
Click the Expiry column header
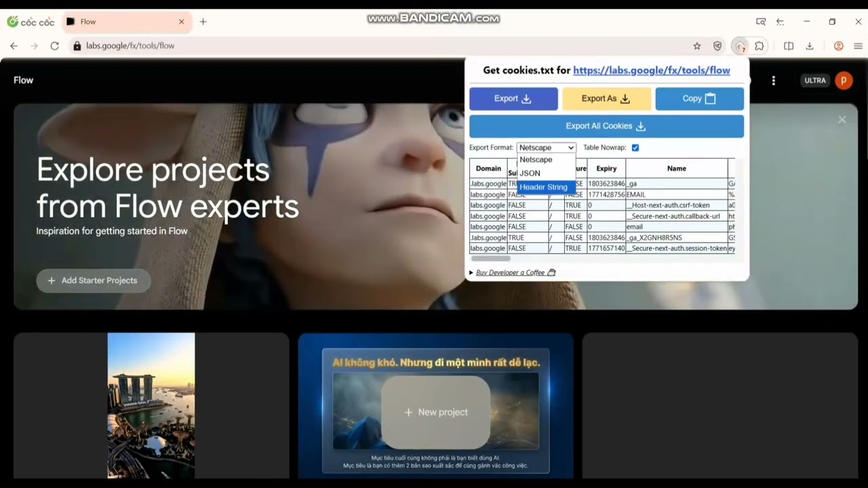(x=606, y=169)
